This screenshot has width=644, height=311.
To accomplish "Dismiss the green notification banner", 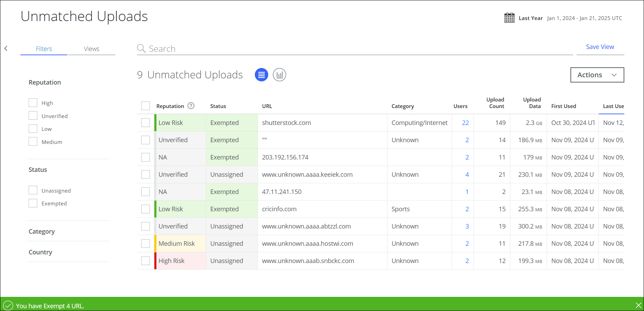I will tap(638, 305).
